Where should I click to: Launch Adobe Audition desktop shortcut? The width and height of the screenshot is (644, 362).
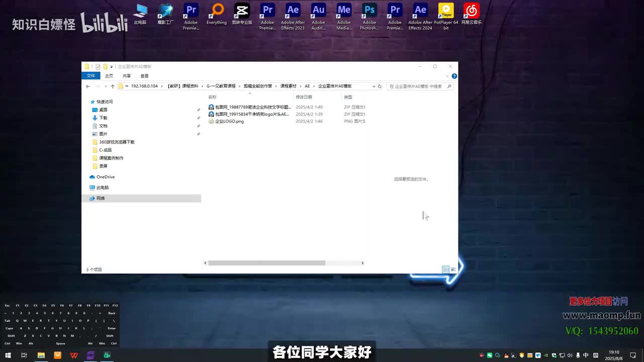pyautogui.click(x=318, y=16)
